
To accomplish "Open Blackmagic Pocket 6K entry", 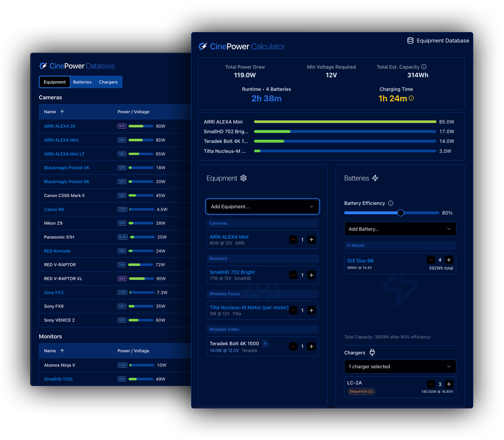I will (x=67, y=182).
